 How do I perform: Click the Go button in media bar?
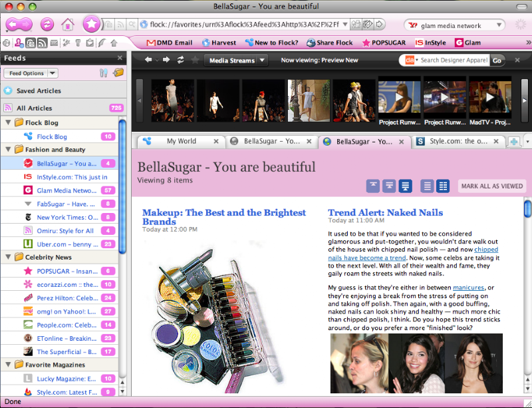coord(497,61)
